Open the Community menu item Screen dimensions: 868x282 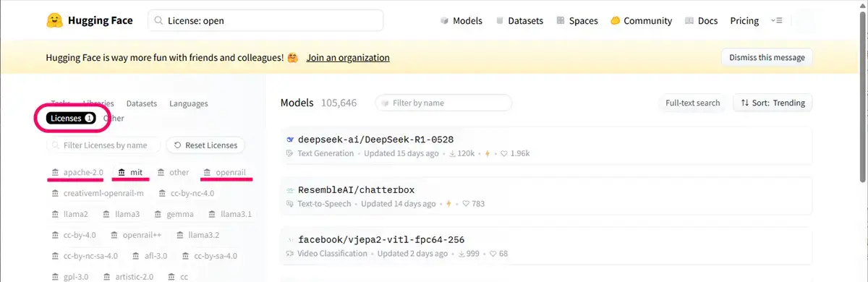tap(641, 20)
